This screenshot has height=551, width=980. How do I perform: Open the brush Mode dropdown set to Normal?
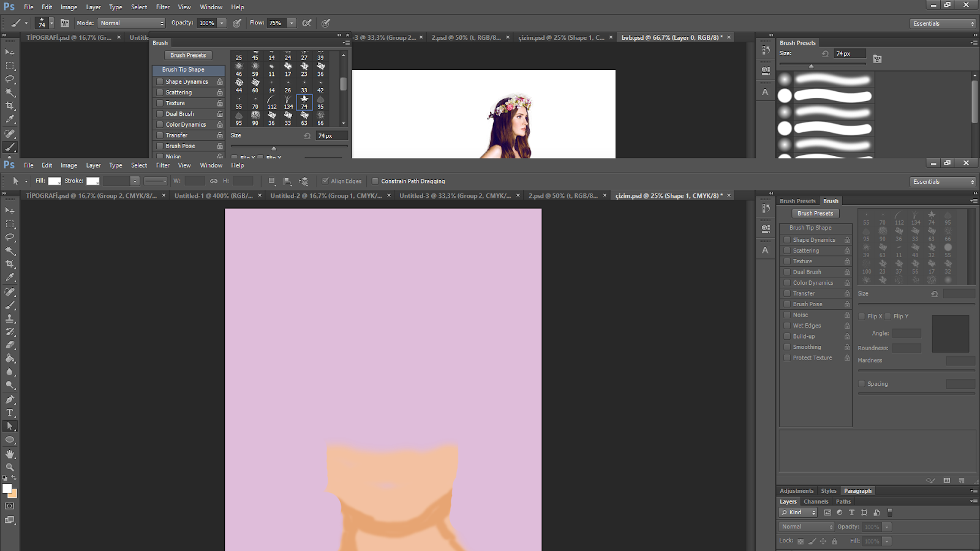pos(132,23)
